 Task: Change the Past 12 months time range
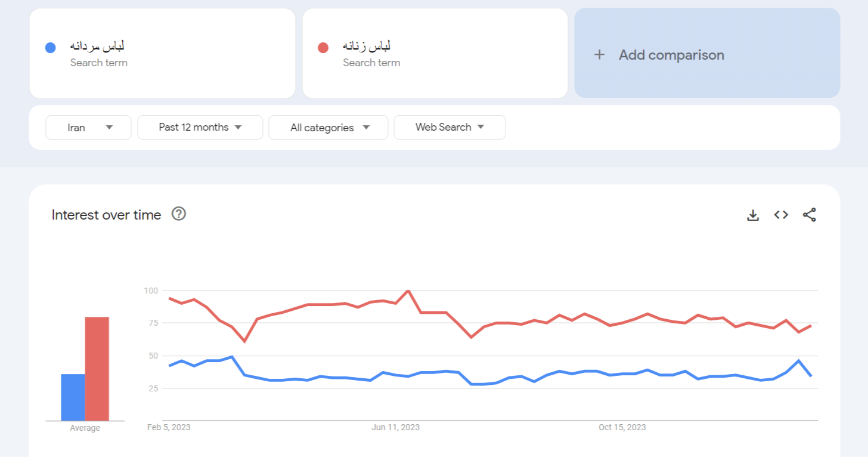click(200, 127)
